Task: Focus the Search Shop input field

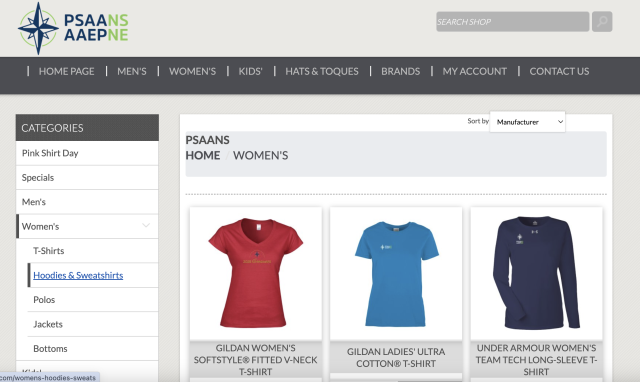Action: pyautogui.click(x=512, y=22)
